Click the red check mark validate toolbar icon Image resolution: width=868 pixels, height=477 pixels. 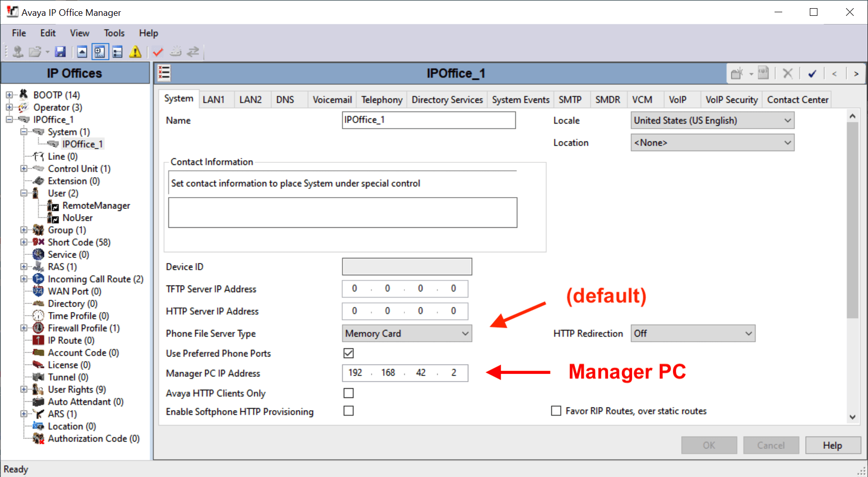click(157, 51)
